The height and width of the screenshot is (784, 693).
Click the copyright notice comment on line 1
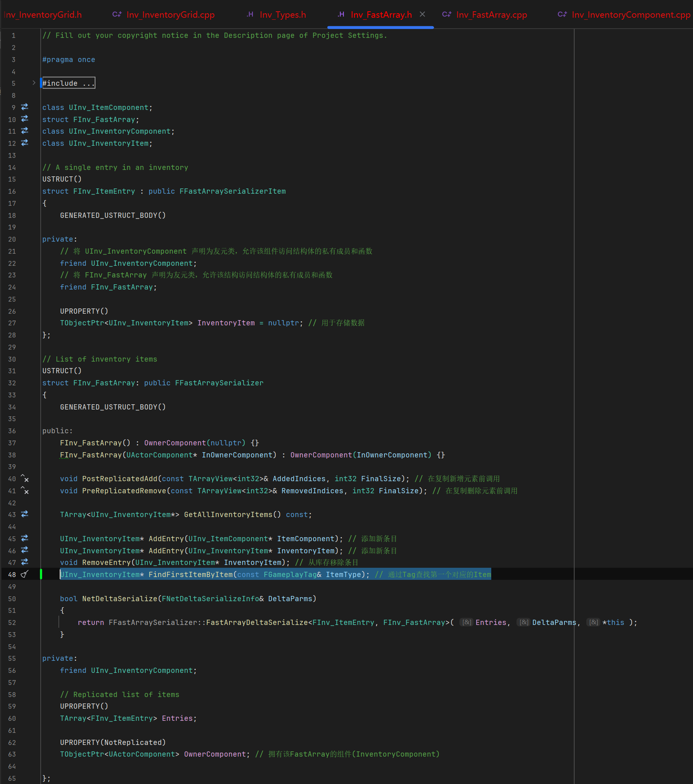[x=215, y=35]
